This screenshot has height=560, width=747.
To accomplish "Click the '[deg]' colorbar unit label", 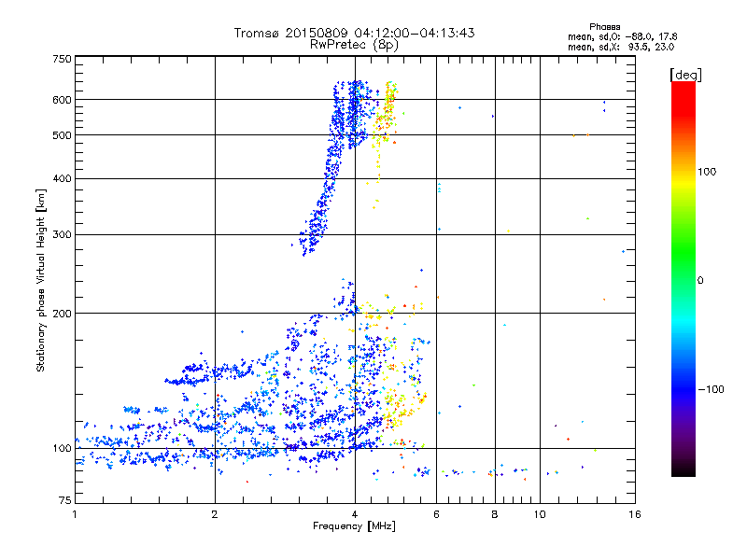I will pos(685,76).
